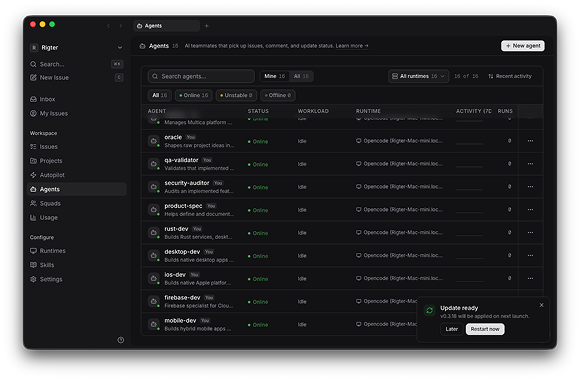Select the All 16 status chip
This screenshot has width=580, height=380.
click(160, 95)
